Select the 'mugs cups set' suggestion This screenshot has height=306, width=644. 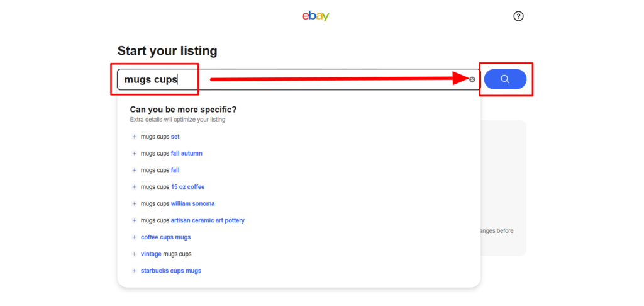tap(160, 137)
